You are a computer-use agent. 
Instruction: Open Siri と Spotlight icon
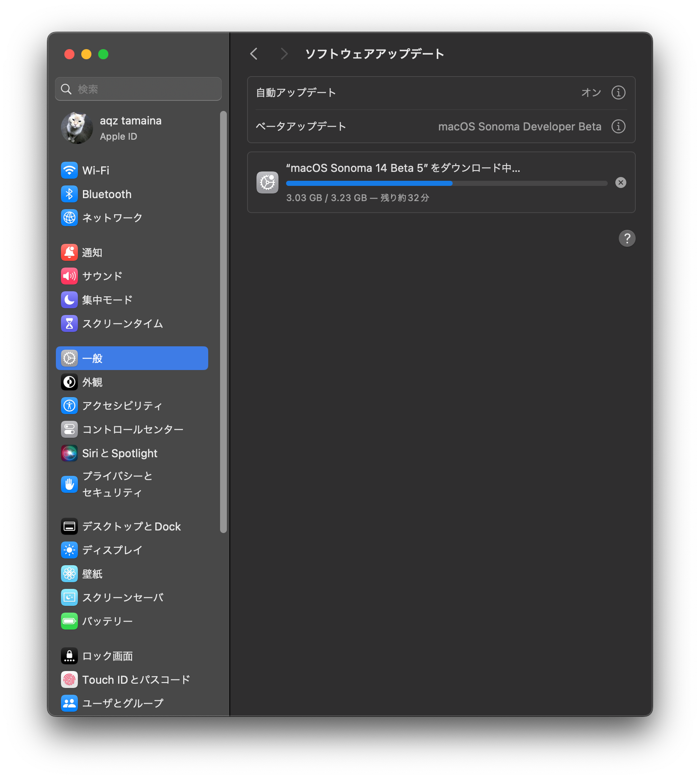[x=69, y=453]
